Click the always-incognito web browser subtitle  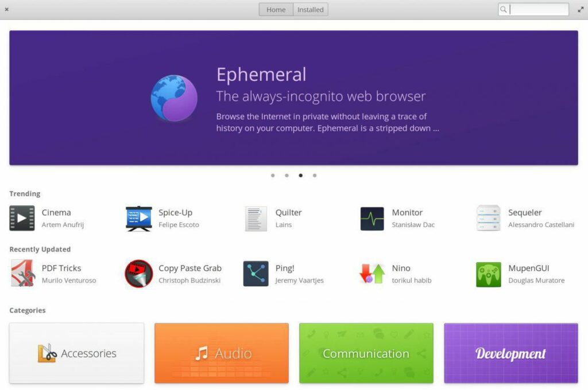coord(321,96)
